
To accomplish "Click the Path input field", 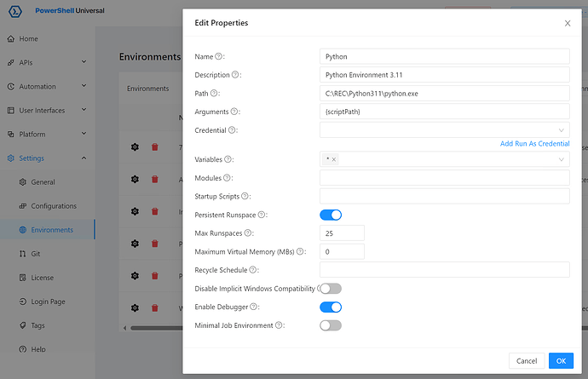I will click(444, 94).
